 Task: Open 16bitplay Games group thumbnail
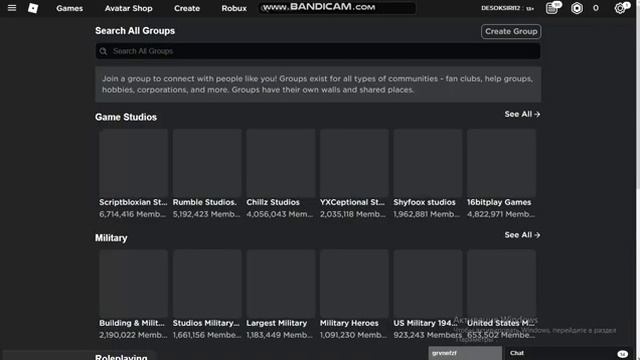click(501, 163)
